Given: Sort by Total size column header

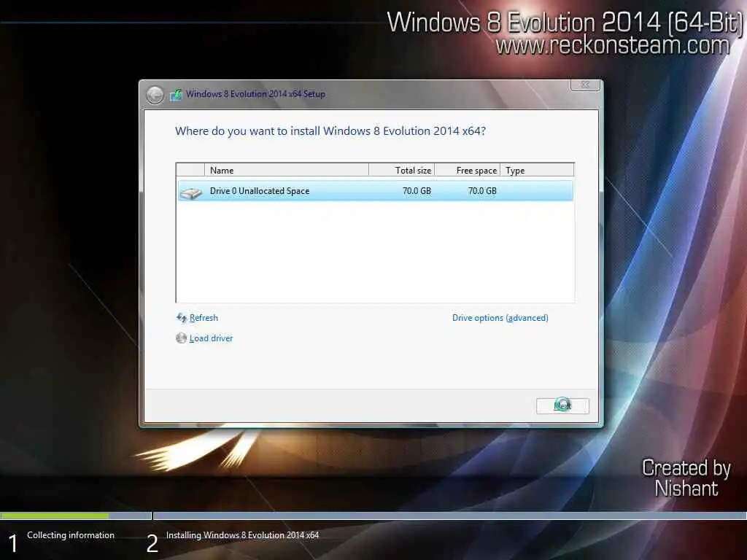Looking at the screenshot, I should pyautogui.click(x=402, y=170).
